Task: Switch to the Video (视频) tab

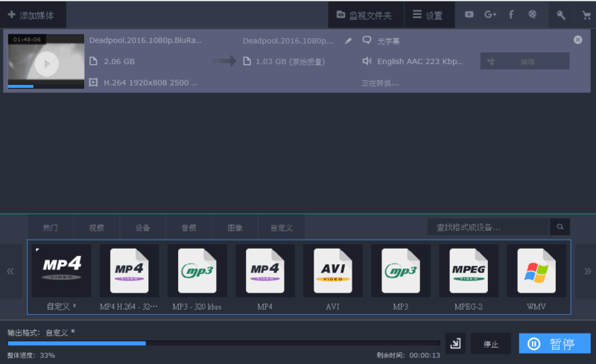Action: (x=97, y=228)
